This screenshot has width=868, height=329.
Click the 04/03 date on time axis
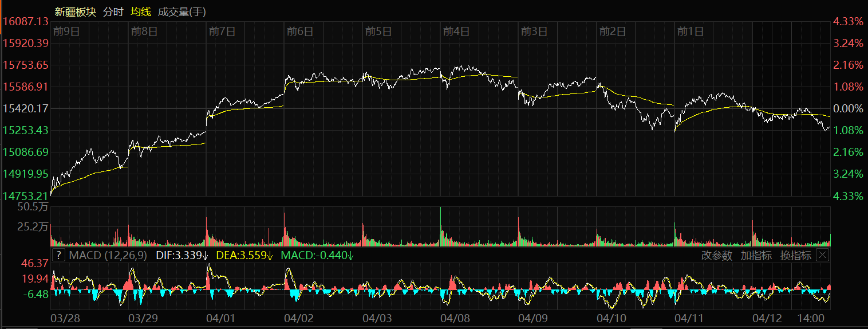377,318
